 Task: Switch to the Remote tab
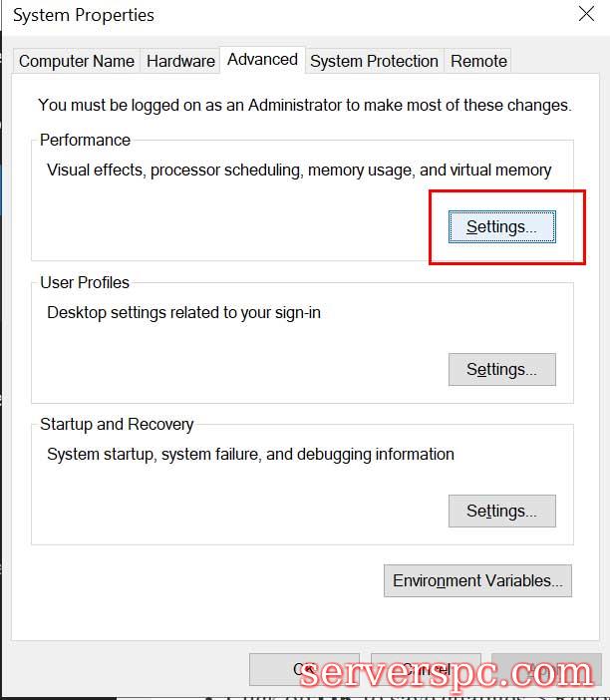point(478,61)
